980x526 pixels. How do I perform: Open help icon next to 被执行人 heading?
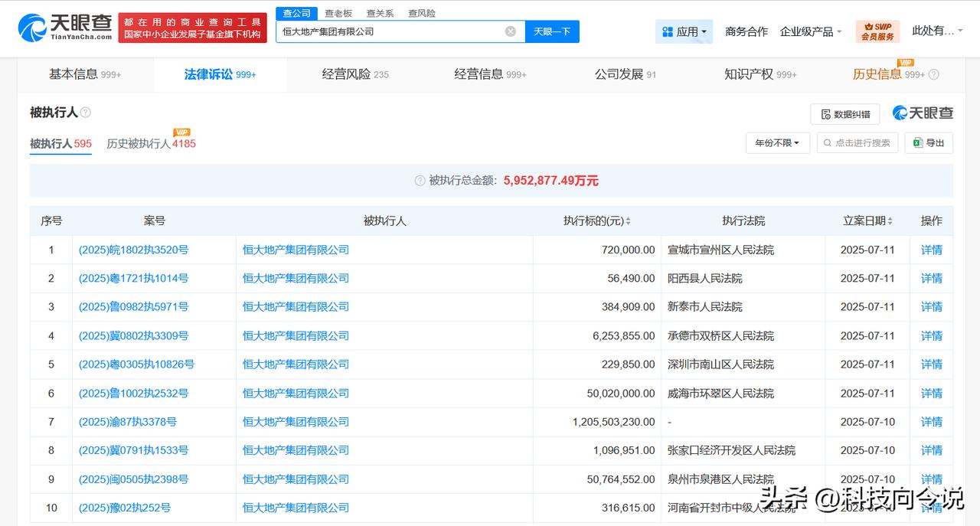[86, 113]
